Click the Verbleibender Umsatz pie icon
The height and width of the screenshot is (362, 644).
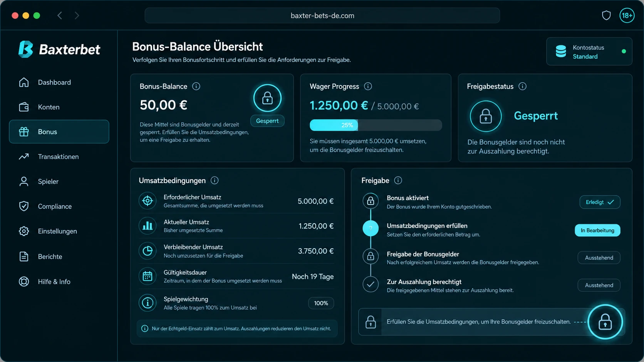pyautogui.click(x=148, y=251)
